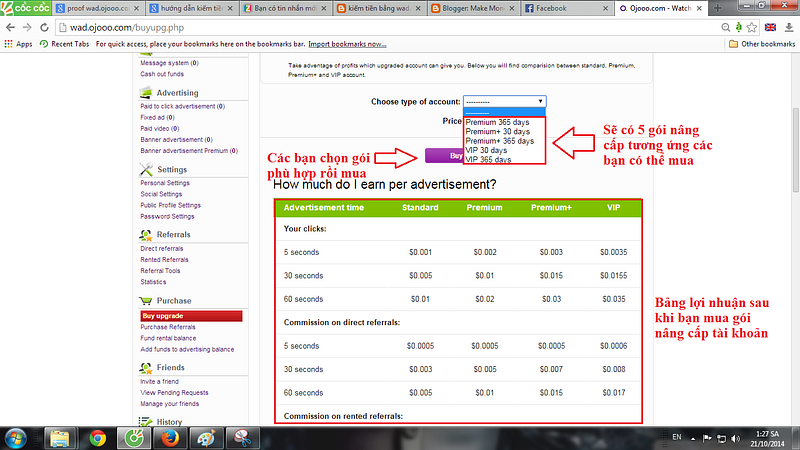Open Fixed ad link in sidebar

pyautogui.click(x=158, y=118)
